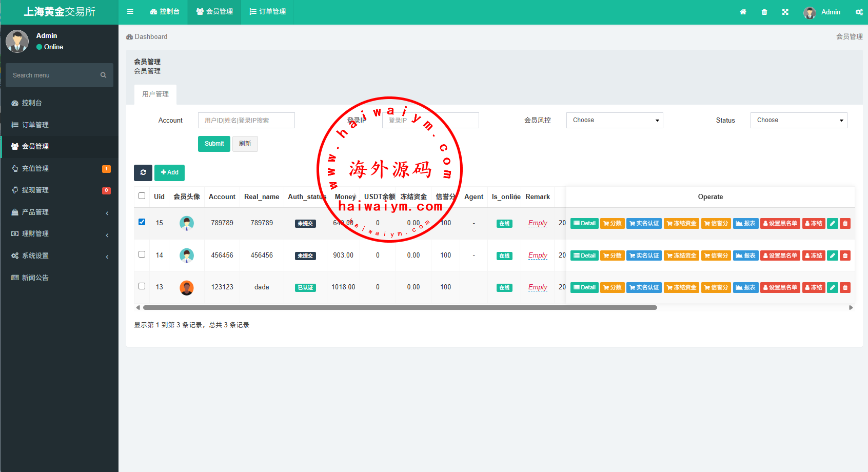This screenshot has width=868, height=472.
Task: Switch to the 控制台 top tab
Action: [165, 12]
